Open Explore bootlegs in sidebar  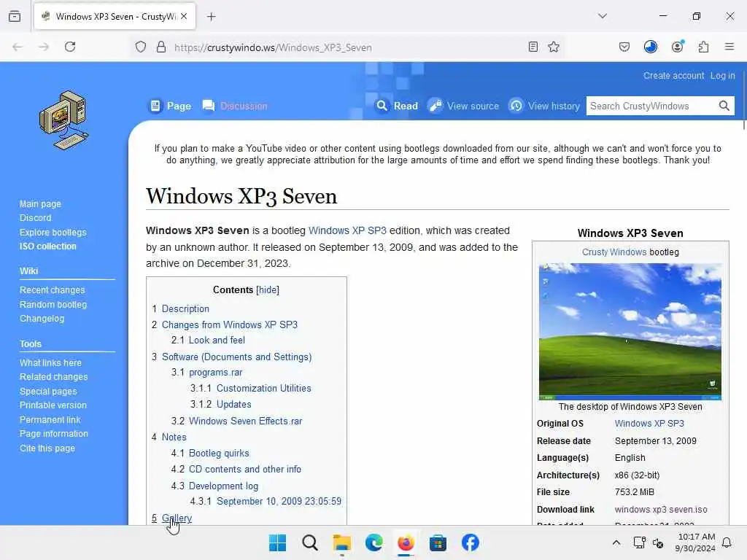[x=53, y=233]
